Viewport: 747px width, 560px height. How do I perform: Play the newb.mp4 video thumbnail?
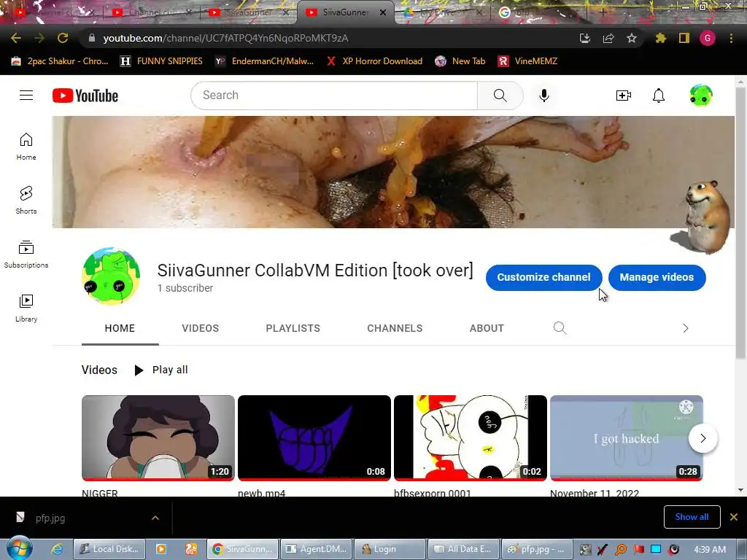coord(314,437)
